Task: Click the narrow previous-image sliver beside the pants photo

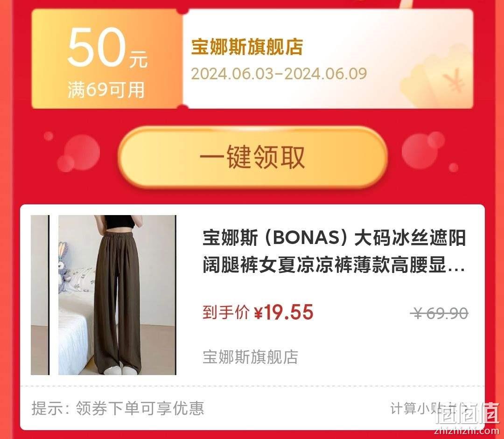Action: pyautogui.click(x=40, y=295)
